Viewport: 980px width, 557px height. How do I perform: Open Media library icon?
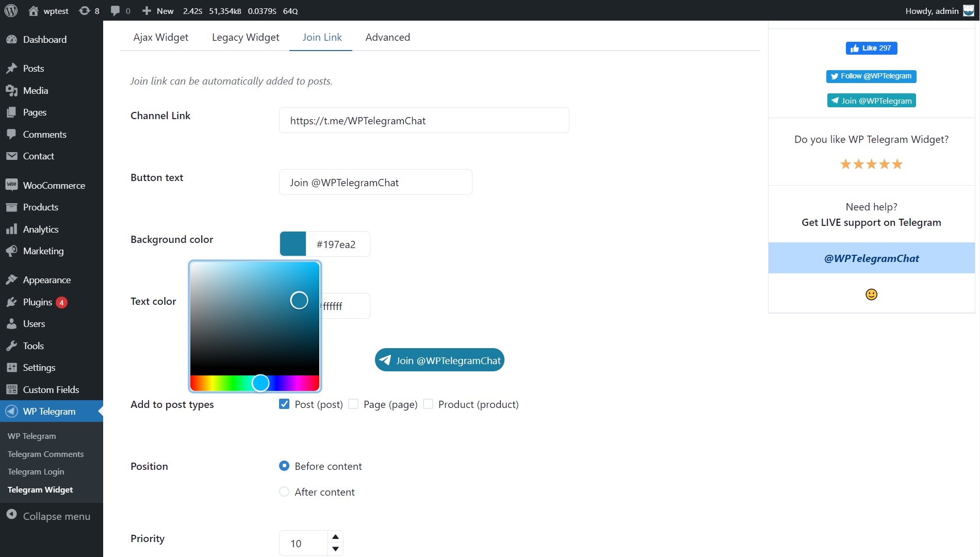pos(12,91)
